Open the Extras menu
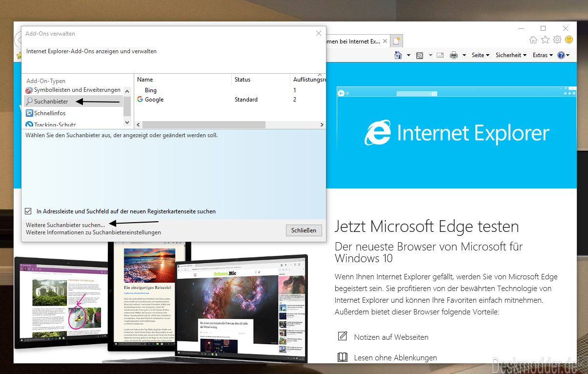588x374 pixels. [543, 55]
